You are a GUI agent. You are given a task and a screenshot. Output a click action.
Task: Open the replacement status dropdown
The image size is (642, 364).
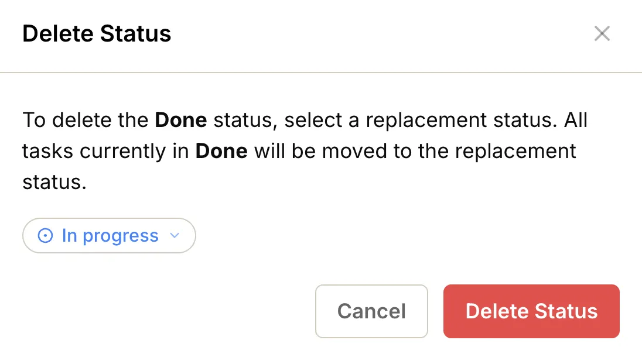click(109, 235)
